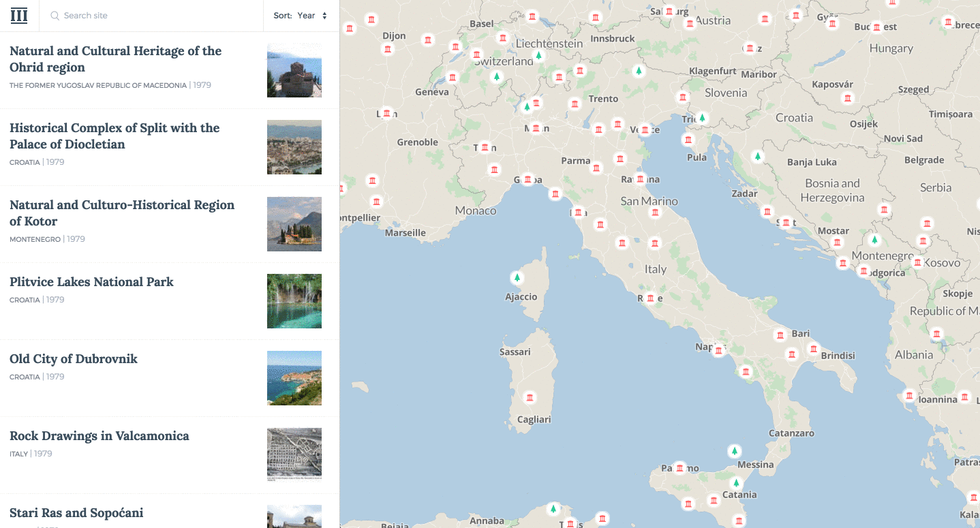This screenshot has height=528, width=980.
Task: Click the cultural marker on Venice
Action: click(x=645, y=129)
